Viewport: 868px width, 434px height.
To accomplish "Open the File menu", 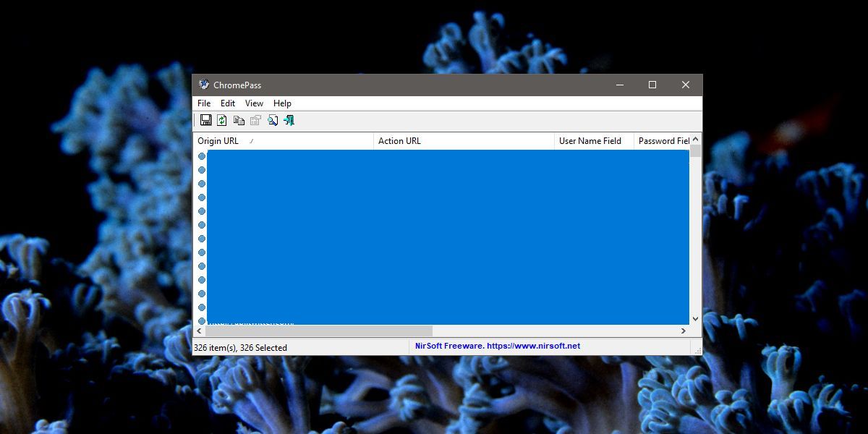I will (x=204, y=103).
